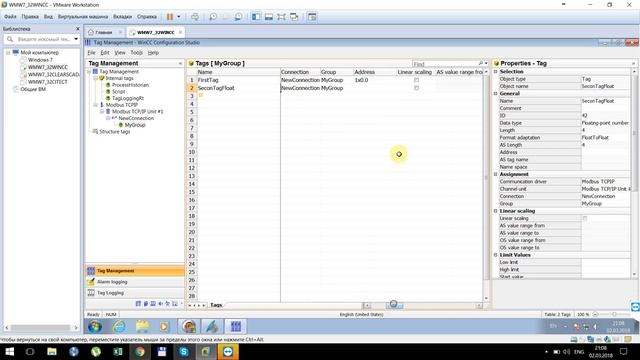
Task: Select NewConnection in the tag tree
Action: point(136,118)
